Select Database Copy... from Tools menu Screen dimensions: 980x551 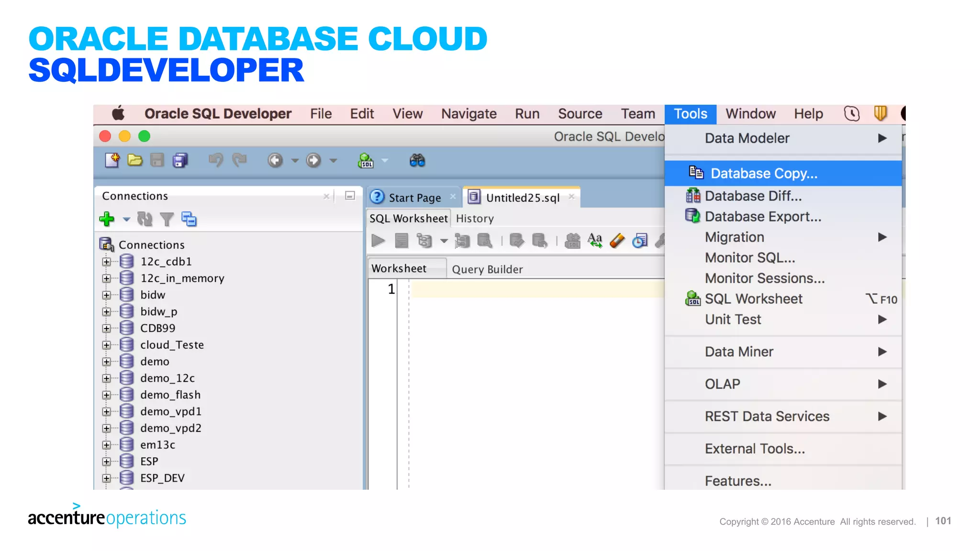pos(783,173)
